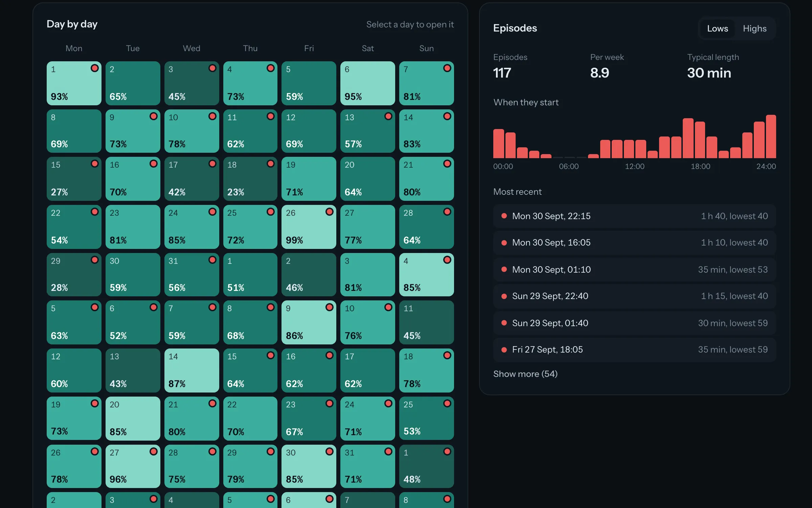The height and width of the screenshot is (508, 812).
Task: Click the red episode dot on the 86% tile
Action: coord(330,307)
